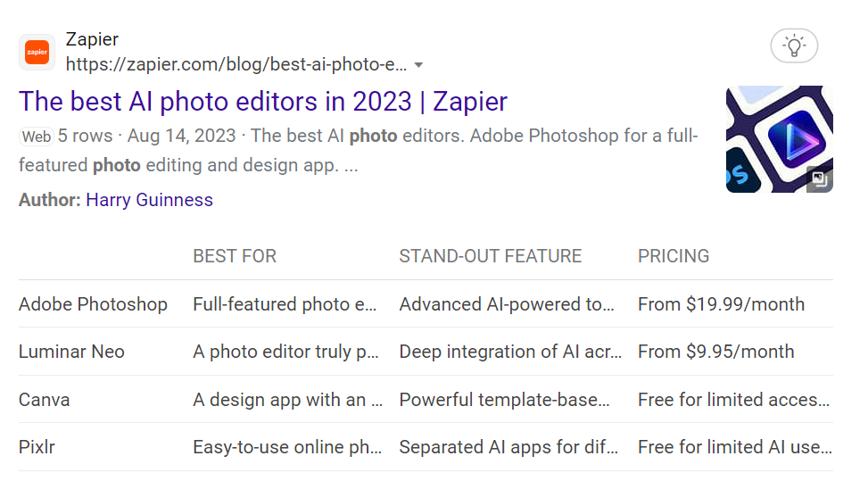Click the lightbulb insights icon
This screenshot has height=481, width=868.
pos(794,46)
